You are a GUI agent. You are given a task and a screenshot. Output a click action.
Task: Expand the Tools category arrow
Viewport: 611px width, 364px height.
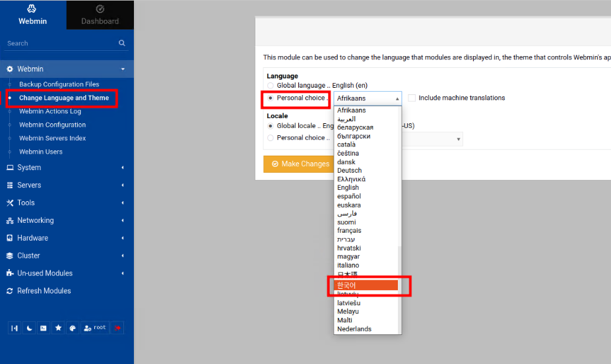click(x=123, y=203)
